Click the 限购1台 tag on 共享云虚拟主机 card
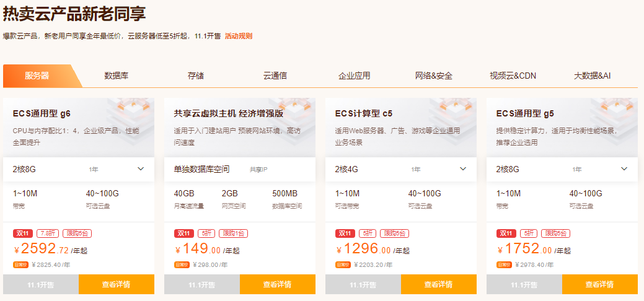Viewport: 644px width, 301px height. coord(232,233)
